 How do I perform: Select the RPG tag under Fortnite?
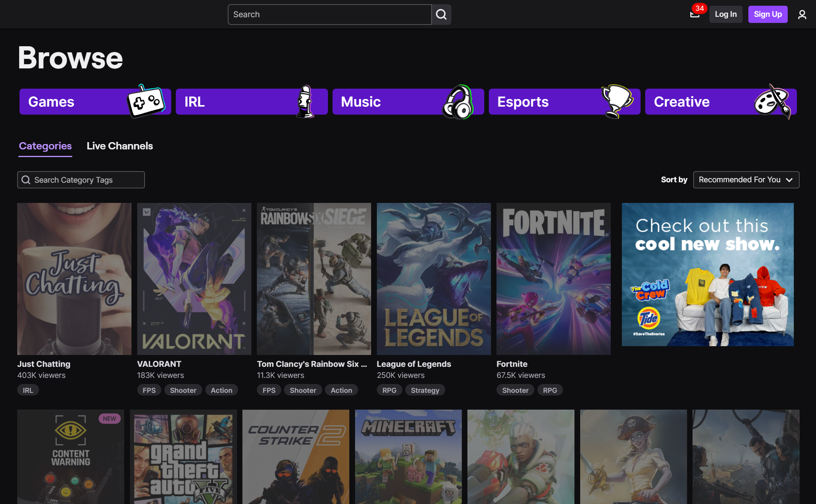550,390
